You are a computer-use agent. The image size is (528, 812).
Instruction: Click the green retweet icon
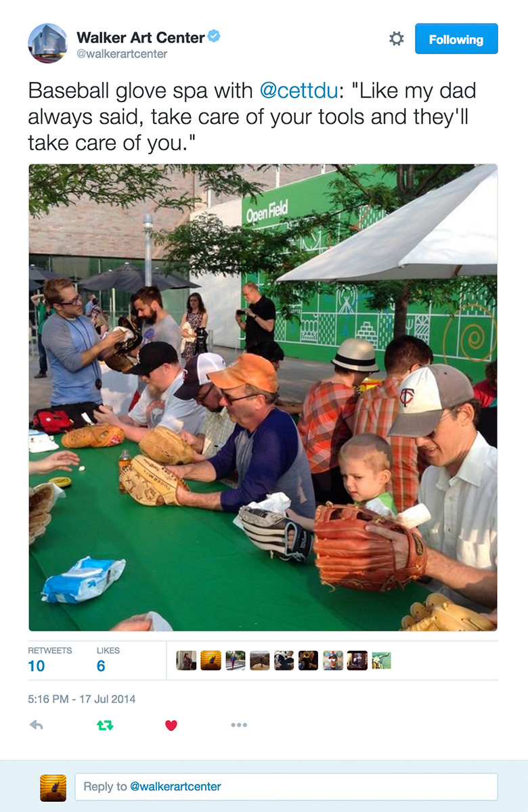(x=105, y=725)
